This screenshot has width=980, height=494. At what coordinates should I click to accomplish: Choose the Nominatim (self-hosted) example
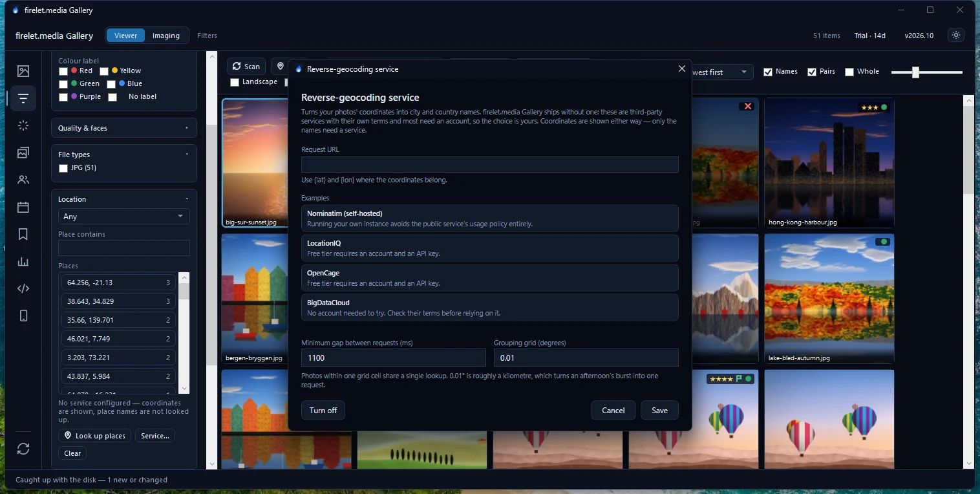pos(490,219)
